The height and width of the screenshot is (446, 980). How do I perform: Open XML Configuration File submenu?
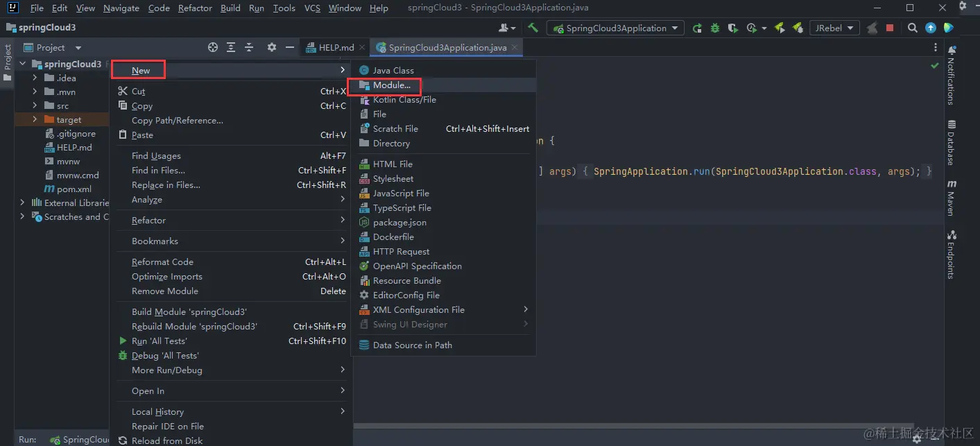pos(444,309)
